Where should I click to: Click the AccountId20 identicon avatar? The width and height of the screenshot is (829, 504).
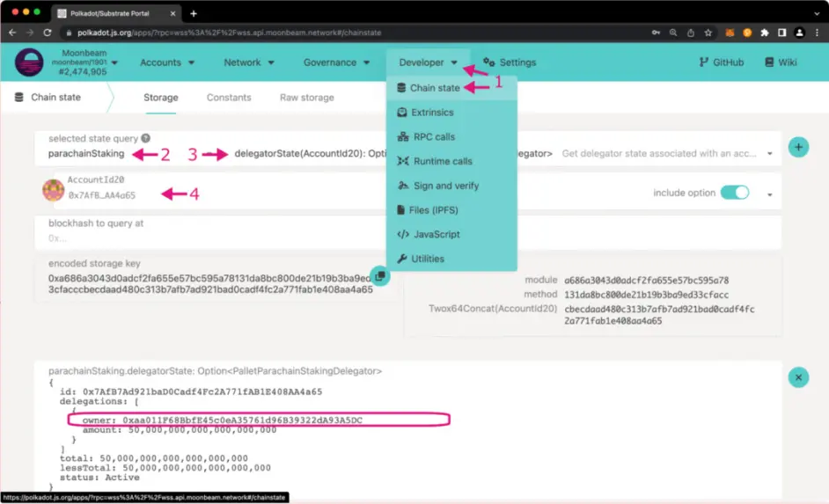(54, 190)
